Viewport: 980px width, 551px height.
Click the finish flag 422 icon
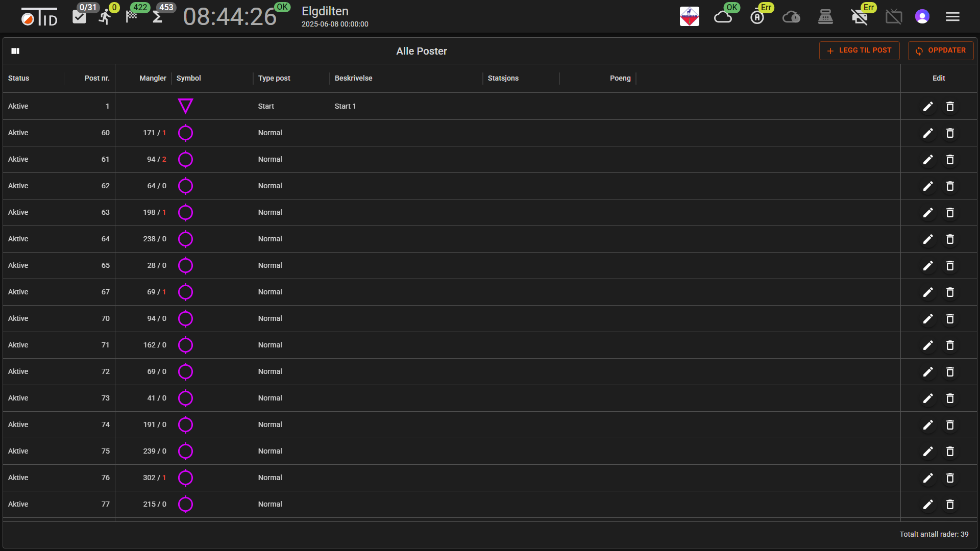[131, 16]
